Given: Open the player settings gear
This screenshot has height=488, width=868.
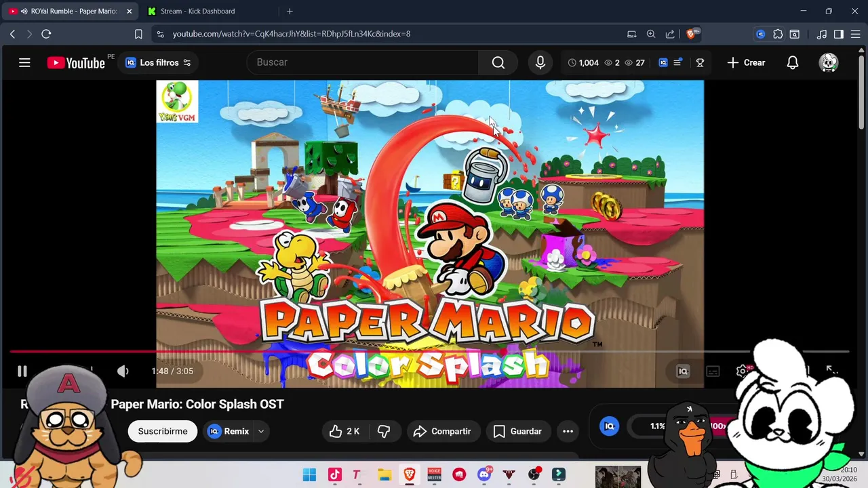Looking at the screenshot, I should [742, 371].
